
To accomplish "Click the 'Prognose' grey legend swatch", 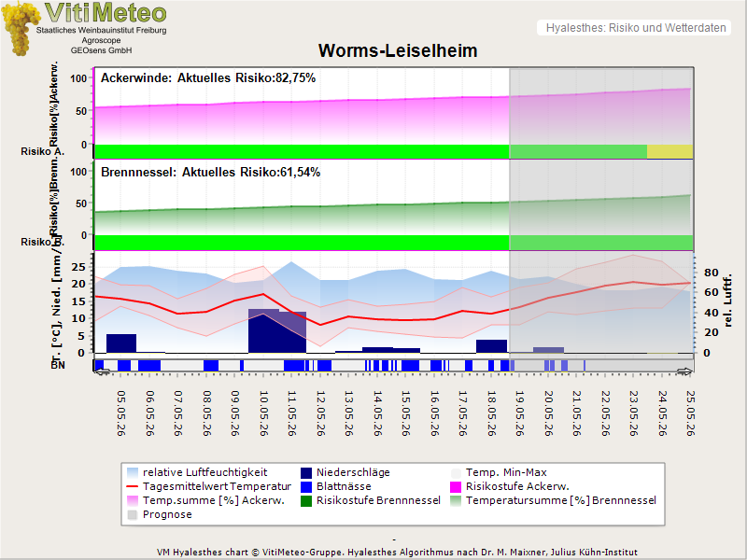I will pos(133,515).
